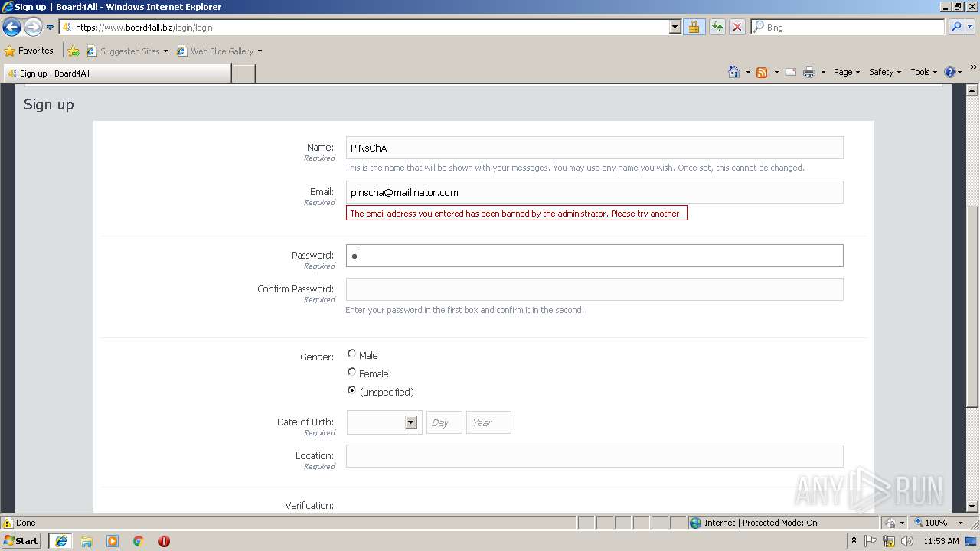Viewport: 980px width, 551px height.
Task: Switch to Sign up | Board4All tab
Action: point(116,73)
